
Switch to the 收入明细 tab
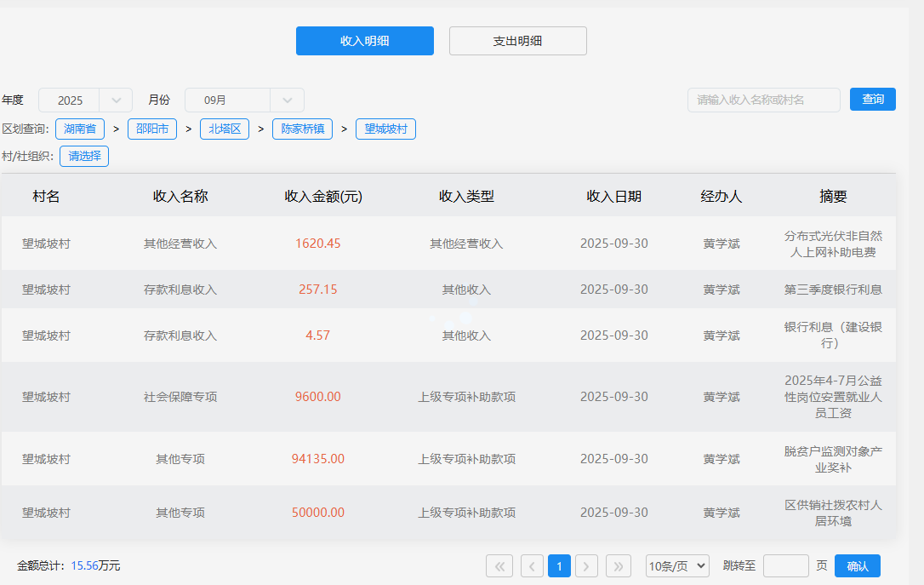[364, 41]
